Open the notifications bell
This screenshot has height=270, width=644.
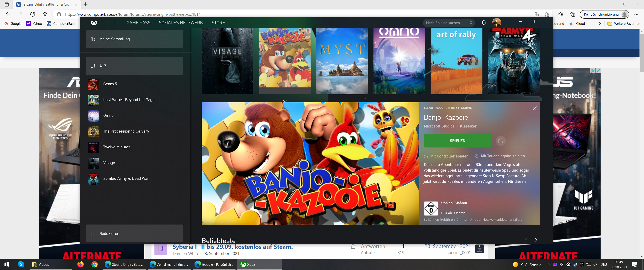pyautogui.click(x=484, y=23)
